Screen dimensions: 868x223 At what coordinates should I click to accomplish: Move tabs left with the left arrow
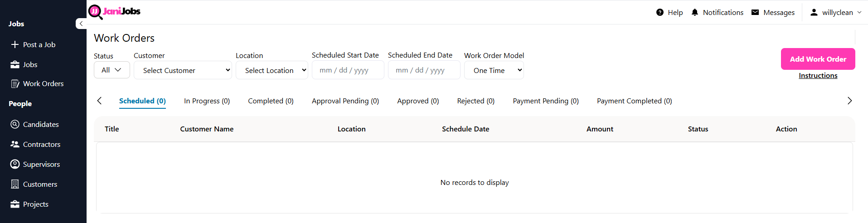[x=99, y=101]
